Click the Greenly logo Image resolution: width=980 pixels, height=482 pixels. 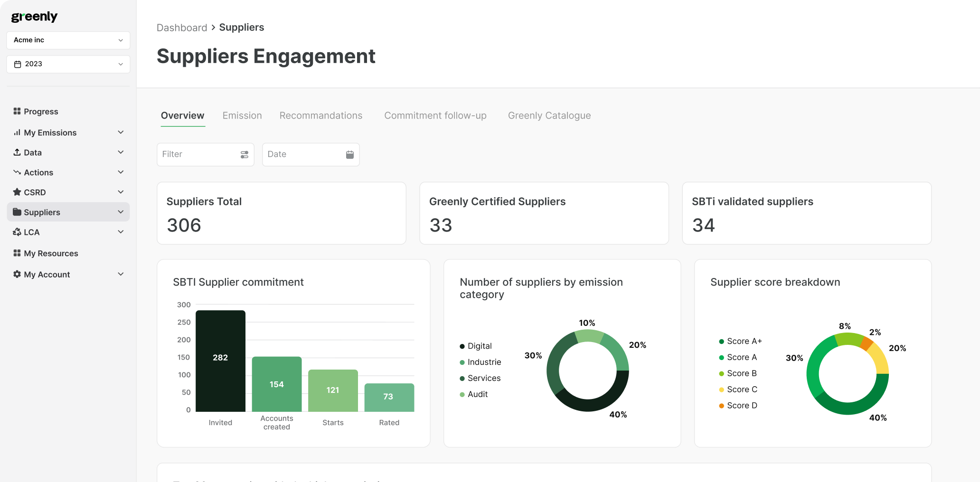coord(34,17)
